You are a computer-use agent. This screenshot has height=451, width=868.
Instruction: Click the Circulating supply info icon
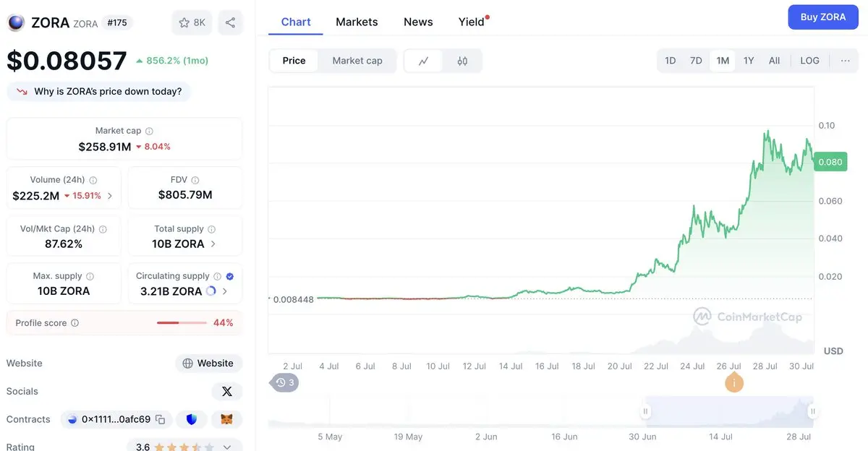click(x=217, y=276)
